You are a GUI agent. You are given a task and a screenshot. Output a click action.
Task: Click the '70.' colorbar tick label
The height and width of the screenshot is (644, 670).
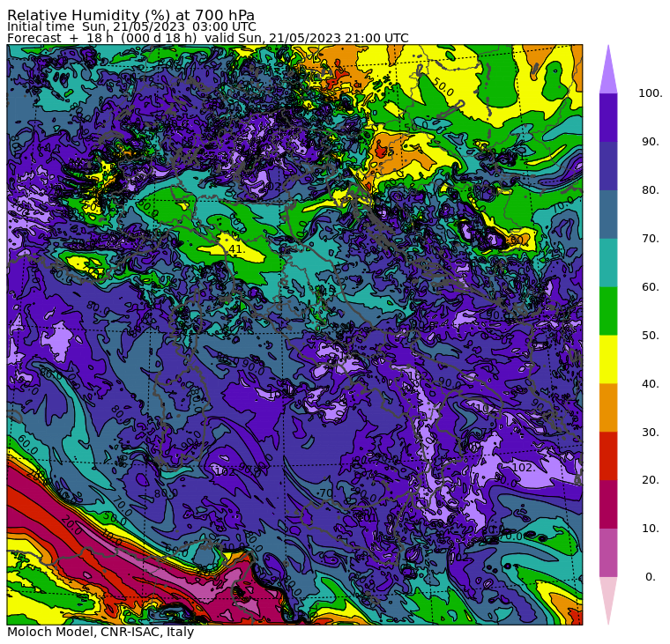coord(650,238)
